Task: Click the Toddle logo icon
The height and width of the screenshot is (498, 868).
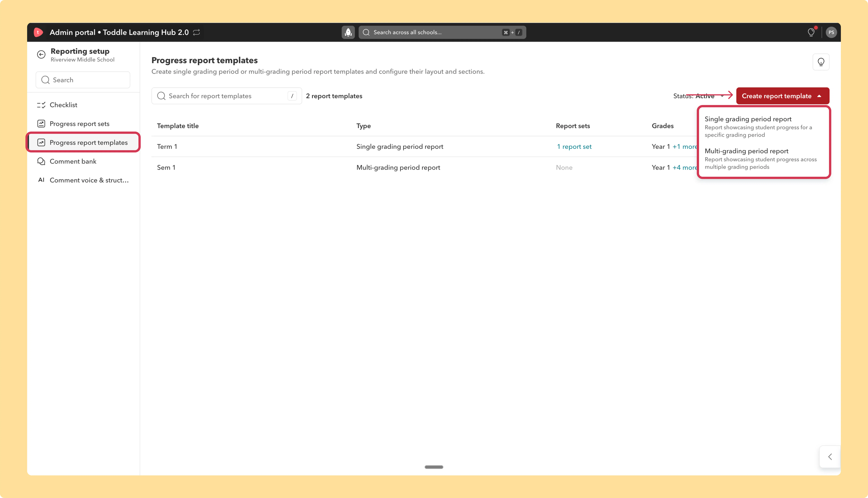Action: coord(38,32)
